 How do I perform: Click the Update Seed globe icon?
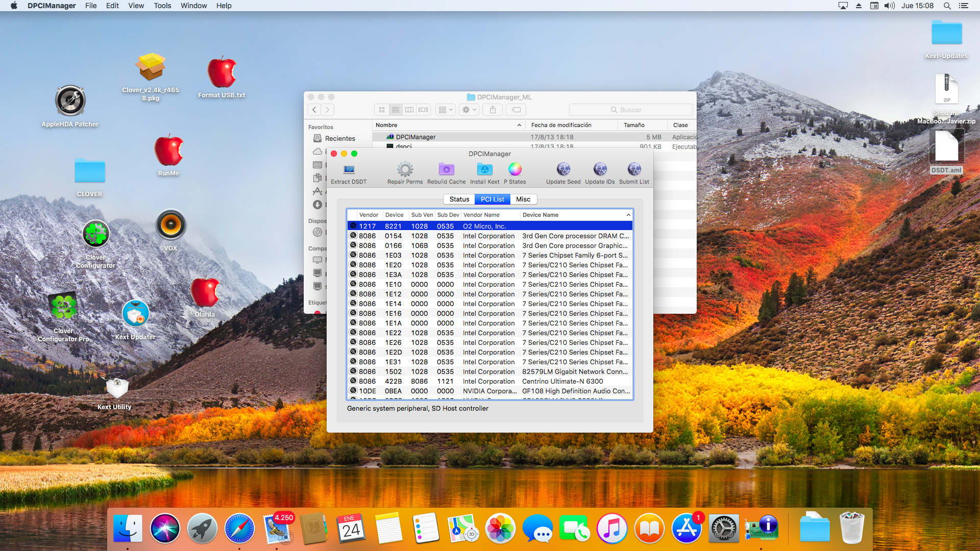(x=563, y=169)
